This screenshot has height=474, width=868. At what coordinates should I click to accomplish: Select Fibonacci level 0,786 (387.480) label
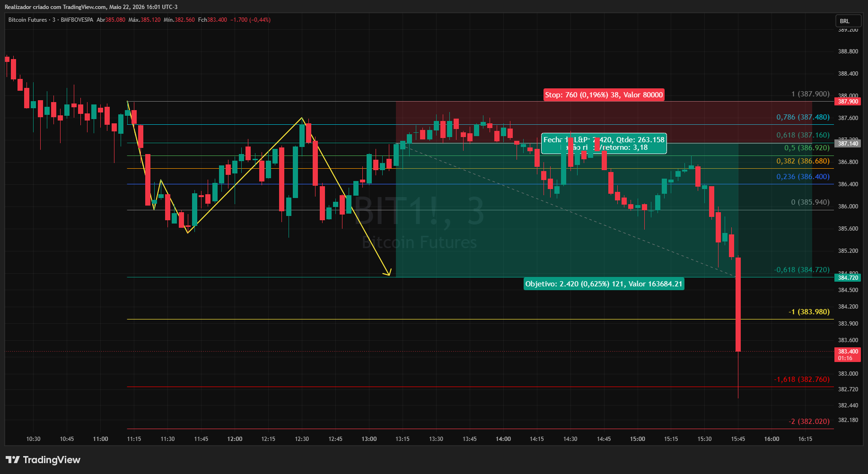[x=803, y=117]
